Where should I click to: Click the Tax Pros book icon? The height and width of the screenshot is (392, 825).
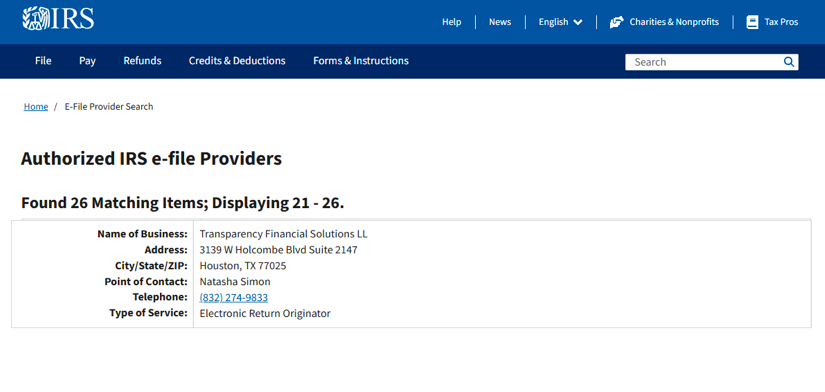click(752, 22)
